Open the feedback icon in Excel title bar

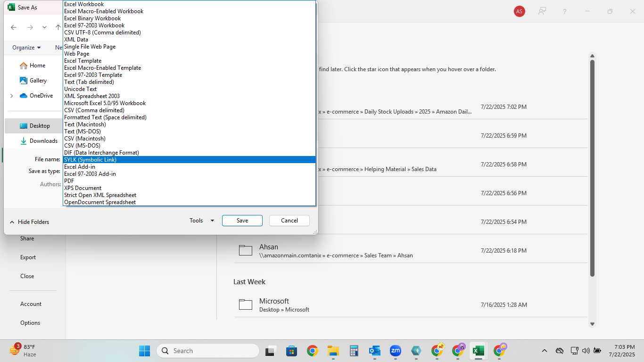coord(542,11)
